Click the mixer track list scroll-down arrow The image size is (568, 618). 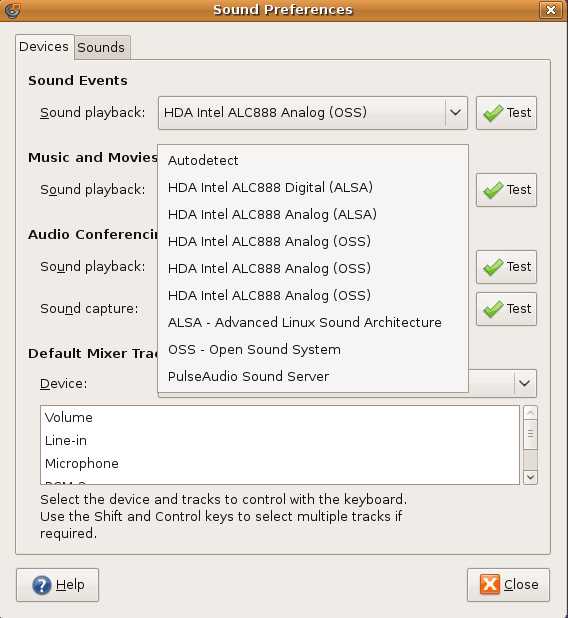point(530,477)
